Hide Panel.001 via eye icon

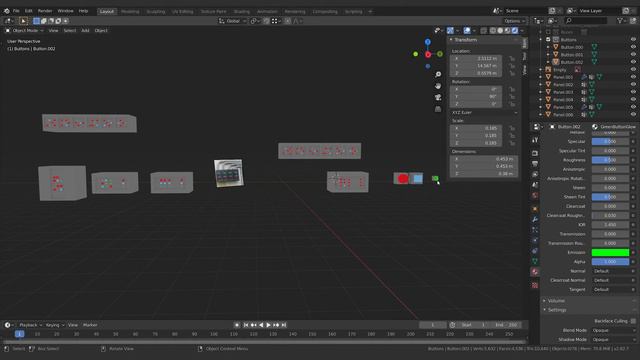[x=633, y=77]
